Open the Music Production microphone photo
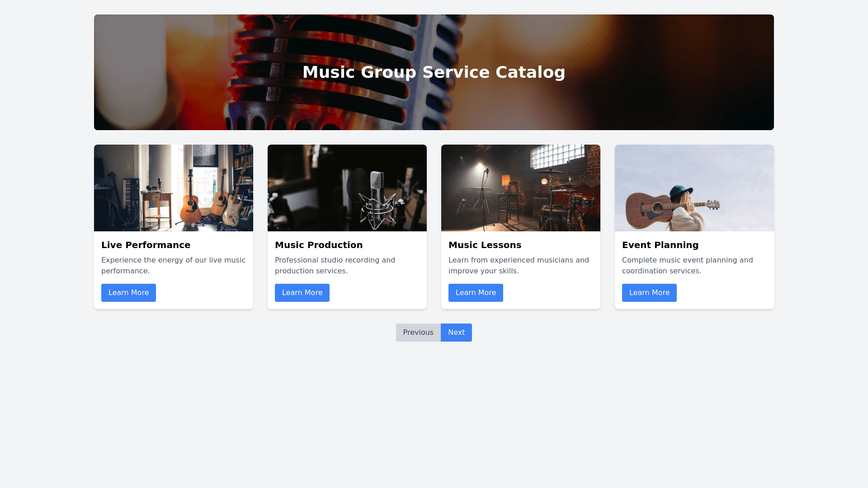This screenshot has height=488, width=868. (x=347, y=188)
